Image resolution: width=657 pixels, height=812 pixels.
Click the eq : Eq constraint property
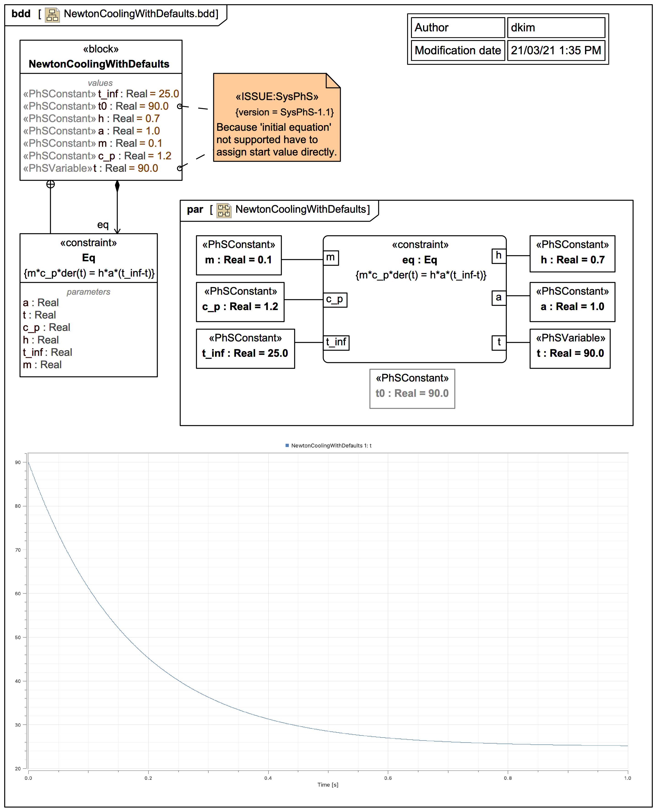(x=419, y=260)
